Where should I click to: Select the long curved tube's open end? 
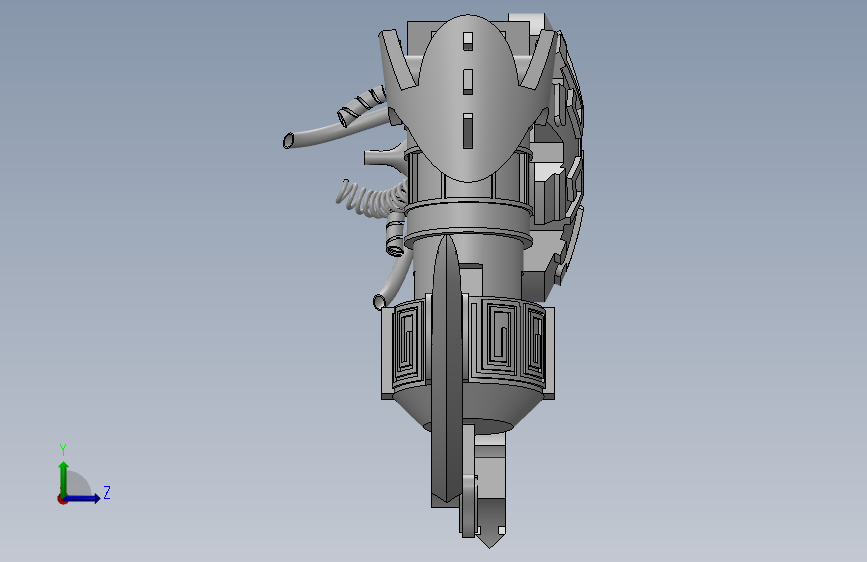pyautogui.click(x=289, y=140)
